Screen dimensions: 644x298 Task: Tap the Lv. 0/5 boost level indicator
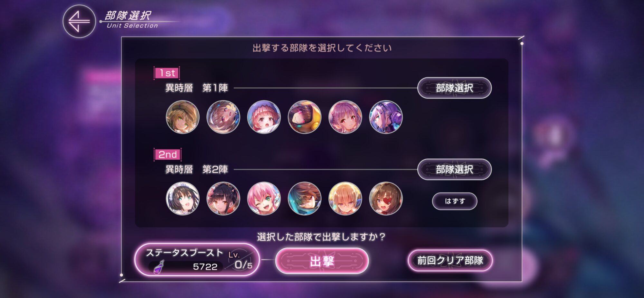point(241,261)
